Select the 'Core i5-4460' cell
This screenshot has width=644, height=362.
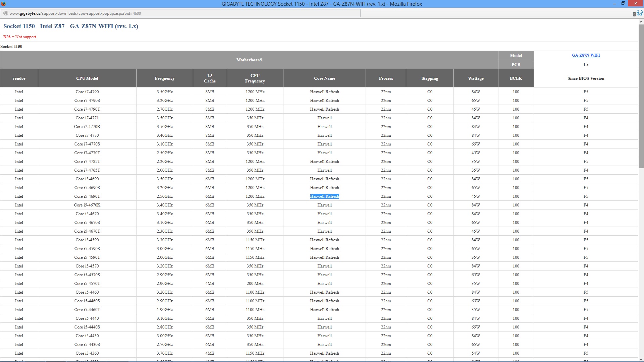click(87, 292)
